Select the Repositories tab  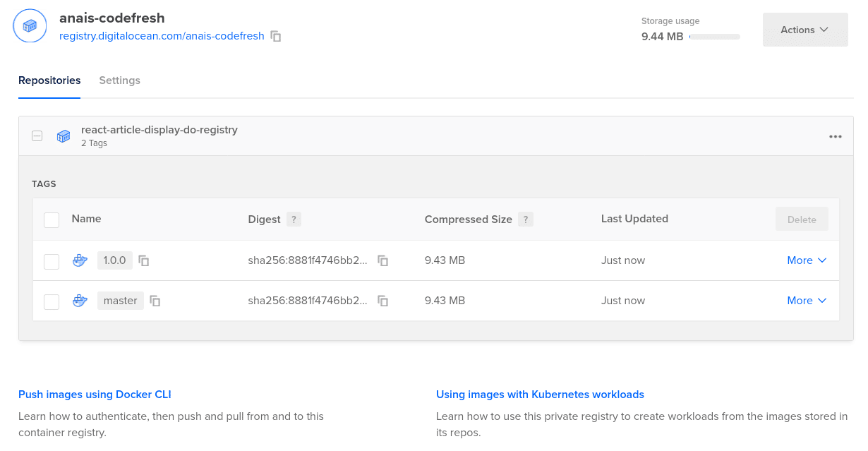49,80
